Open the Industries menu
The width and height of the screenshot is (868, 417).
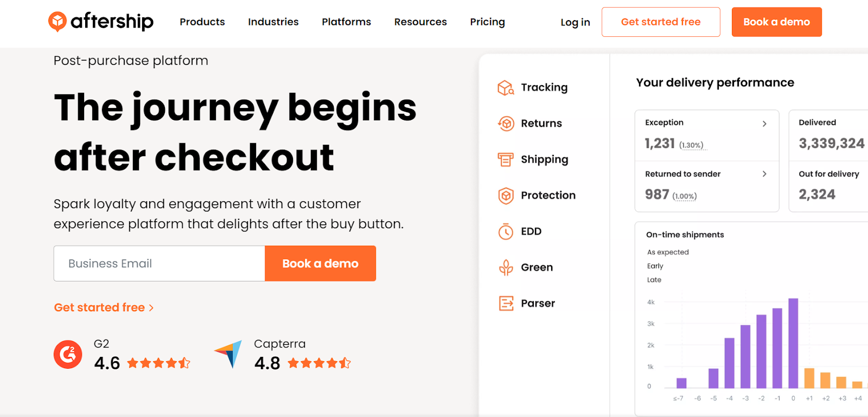(x=273, y=22)
